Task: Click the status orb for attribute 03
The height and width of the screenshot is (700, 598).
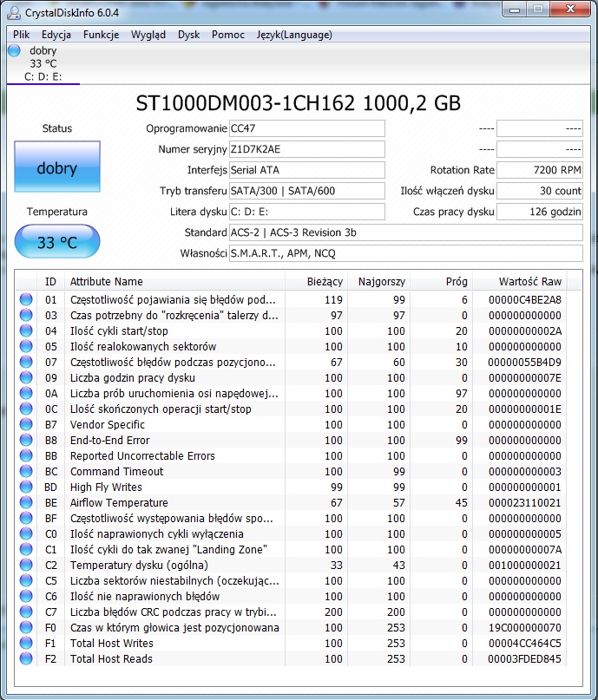Action: [26, 315]
